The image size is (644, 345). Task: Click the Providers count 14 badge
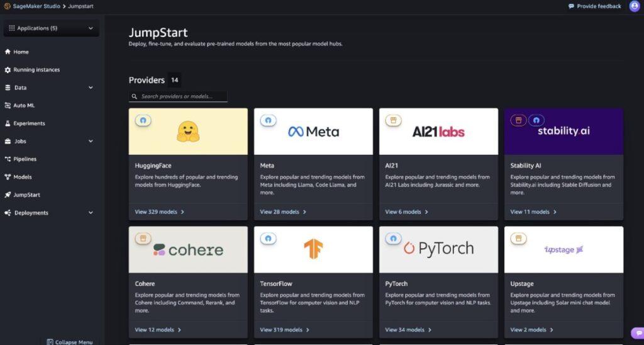(x=175, y=80)
